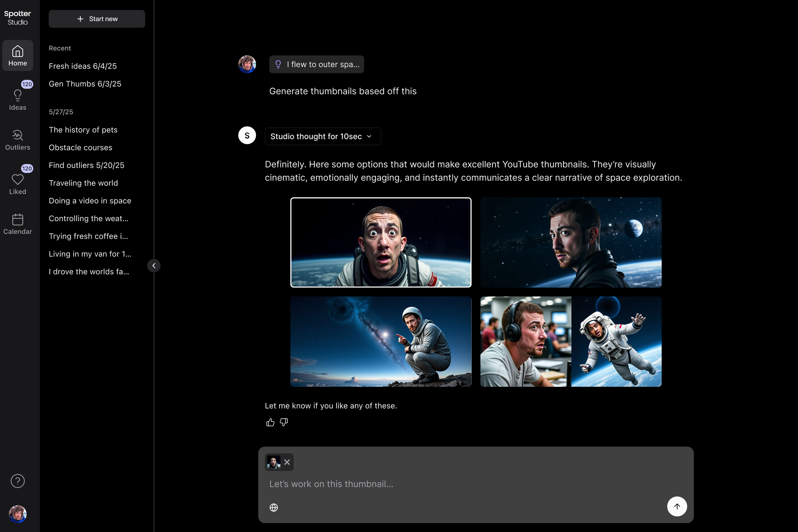
Task: Open Fresh ideas 6/4/25 chat
Action: [x=83, y=66]
